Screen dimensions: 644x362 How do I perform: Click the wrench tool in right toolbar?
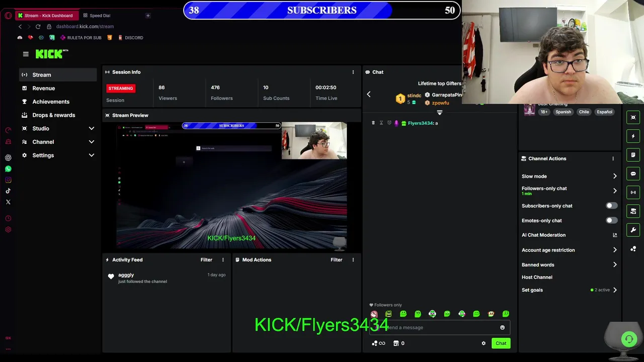633,230
